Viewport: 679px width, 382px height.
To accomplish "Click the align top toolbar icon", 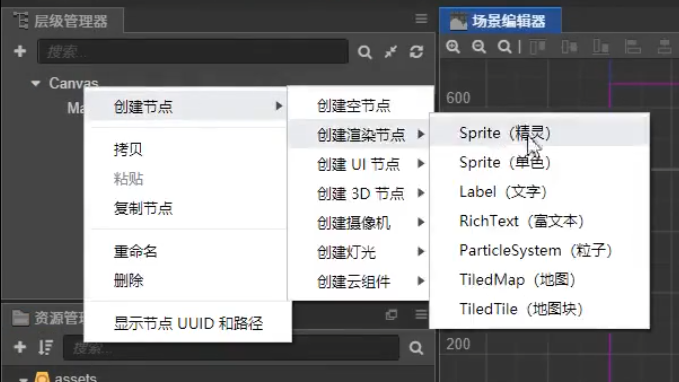I will pyautogui.click(x=537, y=46).
